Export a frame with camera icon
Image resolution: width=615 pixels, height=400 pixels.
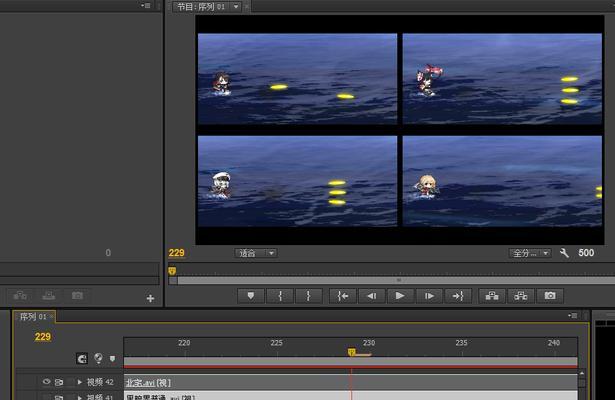(550, 296)
